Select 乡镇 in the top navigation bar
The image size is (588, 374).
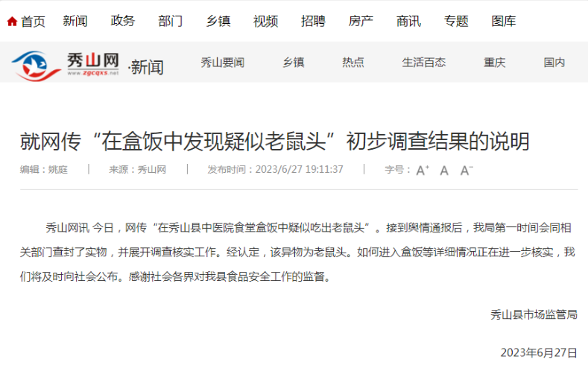pos(218,21)
